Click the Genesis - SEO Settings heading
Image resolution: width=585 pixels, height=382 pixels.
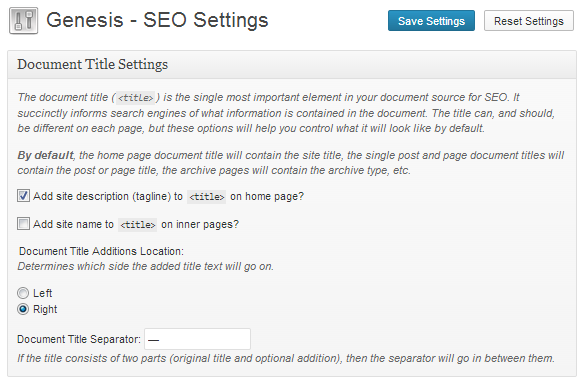(x=157, y=20)
